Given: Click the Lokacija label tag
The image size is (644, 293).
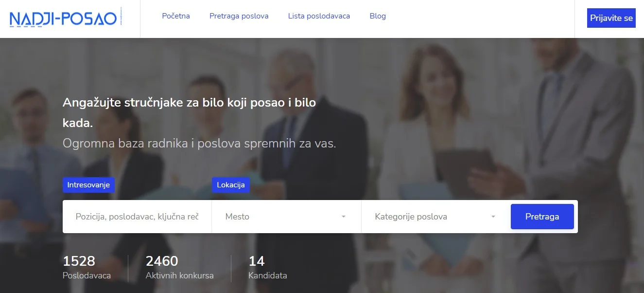Looking at the screenshot, I should (x=230, y=185).
